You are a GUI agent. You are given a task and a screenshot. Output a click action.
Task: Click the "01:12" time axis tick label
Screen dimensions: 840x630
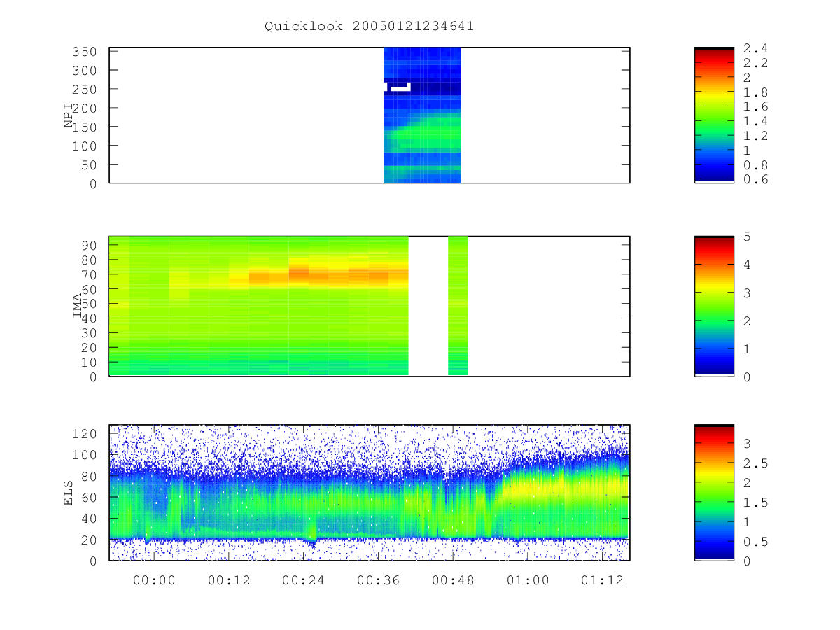click(x=602, y=580)
